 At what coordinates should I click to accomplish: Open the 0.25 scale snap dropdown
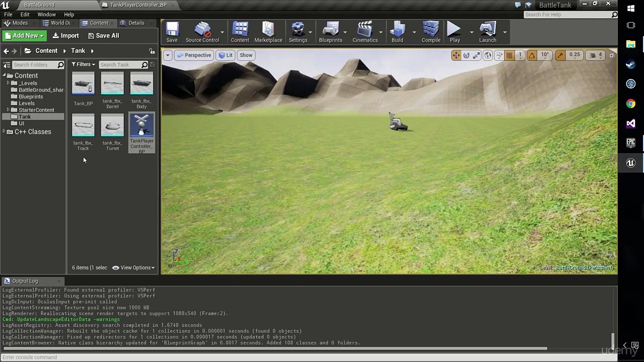[575, 55]
